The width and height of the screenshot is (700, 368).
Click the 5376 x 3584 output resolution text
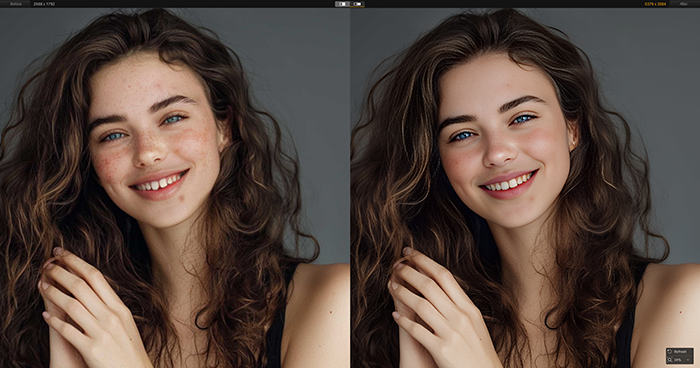click(655, 4)
